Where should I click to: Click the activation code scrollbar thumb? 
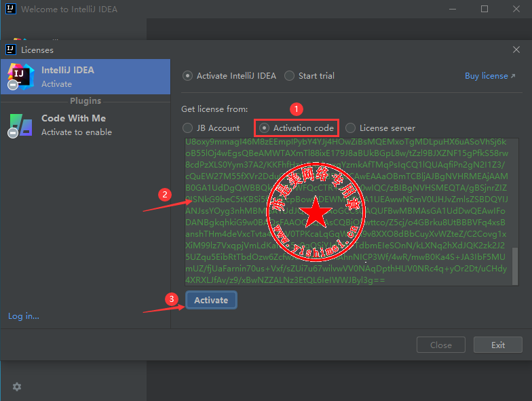click(x=514, y=266)
